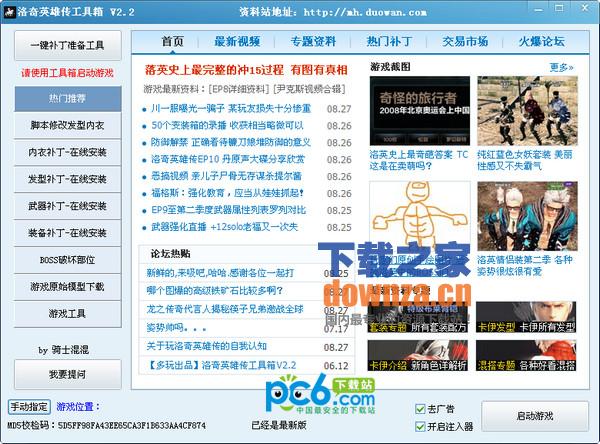
Task: Open the 防御解禁 news link
Action: pyautogui.click(x=231, y=142)
